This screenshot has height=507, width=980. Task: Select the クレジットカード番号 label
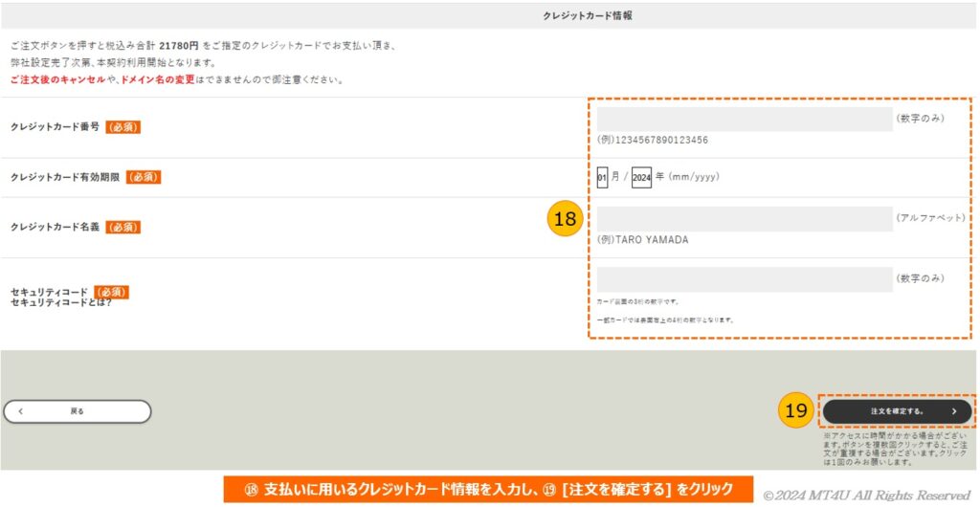coord(55,126)
